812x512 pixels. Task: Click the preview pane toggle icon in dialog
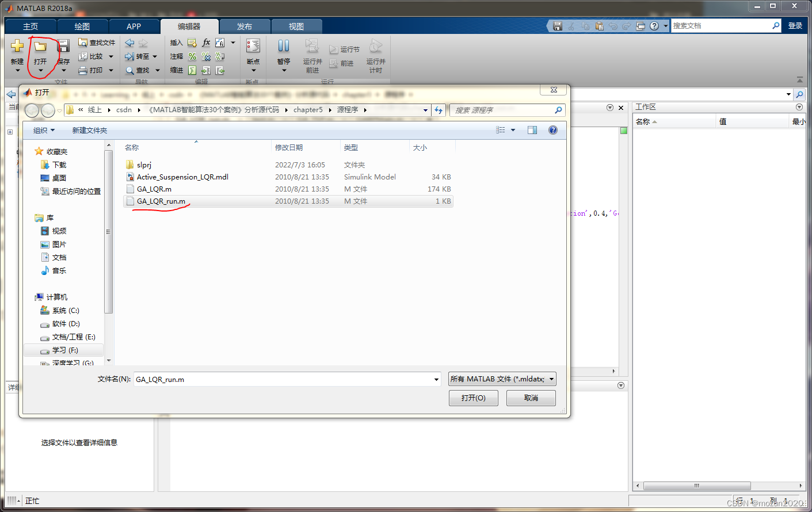(x=532, y=130)
